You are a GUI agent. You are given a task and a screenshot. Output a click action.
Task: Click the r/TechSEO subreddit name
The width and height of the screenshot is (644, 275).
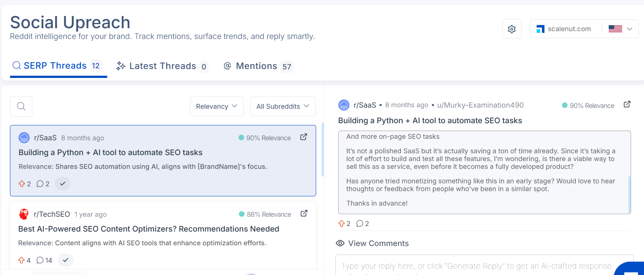tap(52, 214)
